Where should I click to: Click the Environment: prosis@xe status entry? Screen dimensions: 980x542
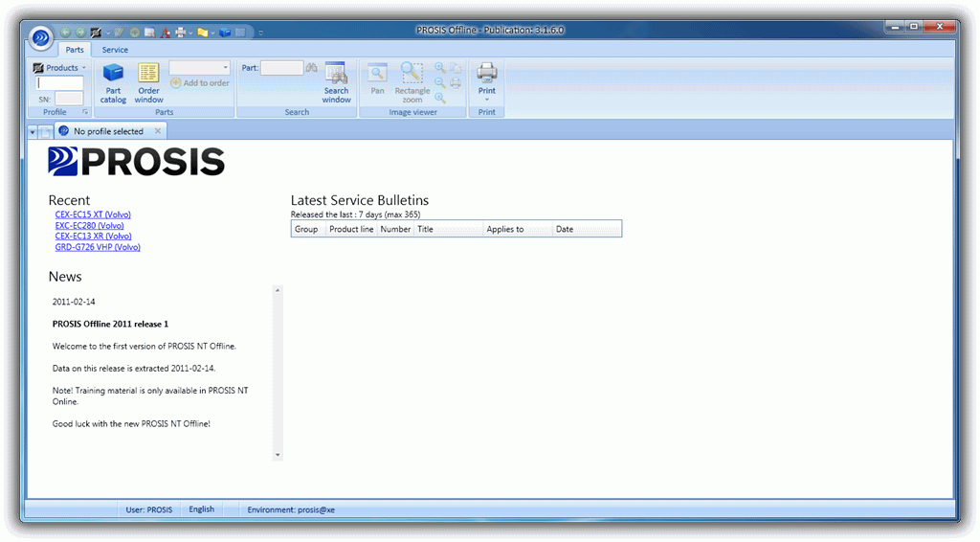291,509
